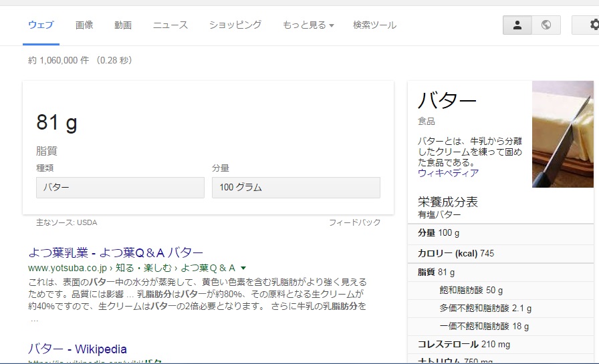Image resolution: width=599 pixels, height=364 pixels.
Task: Click 食品 category label under バター
Action: [x=427, y=122]
